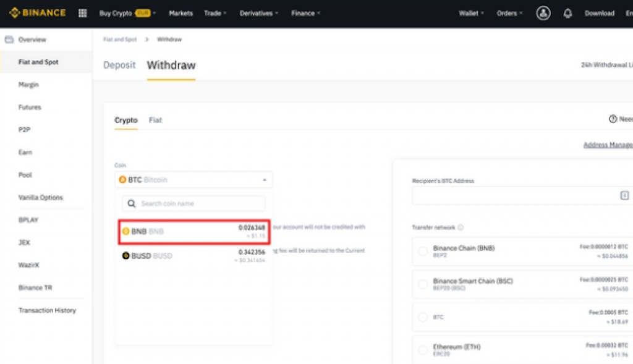Open the apps grid menu icon
Screen dimensions: 633x364
click(82, 13)
